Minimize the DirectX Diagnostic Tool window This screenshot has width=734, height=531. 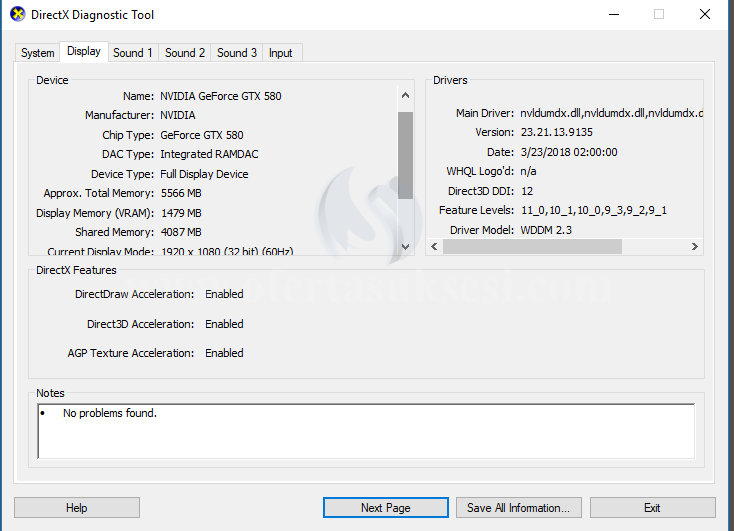pyautogui.click(x=614, y=15)
